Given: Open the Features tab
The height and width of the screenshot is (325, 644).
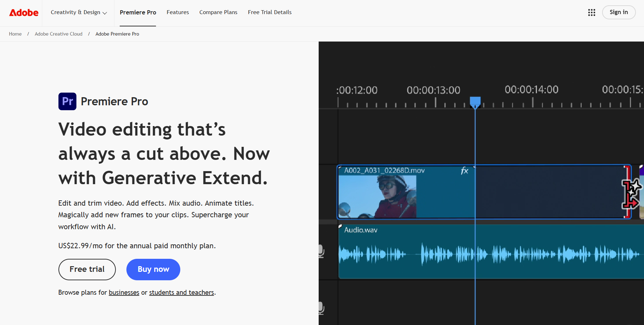Looking at the screenshot, I should point(178,12).
